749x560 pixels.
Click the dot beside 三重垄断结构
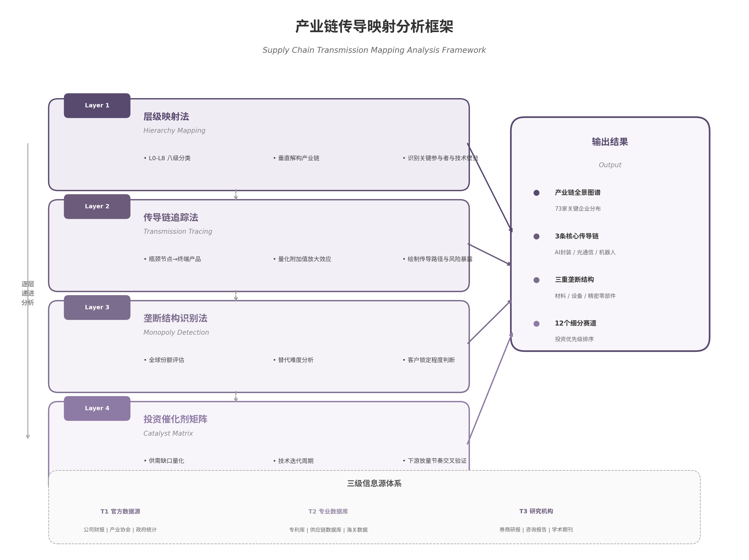coord(536,280)
